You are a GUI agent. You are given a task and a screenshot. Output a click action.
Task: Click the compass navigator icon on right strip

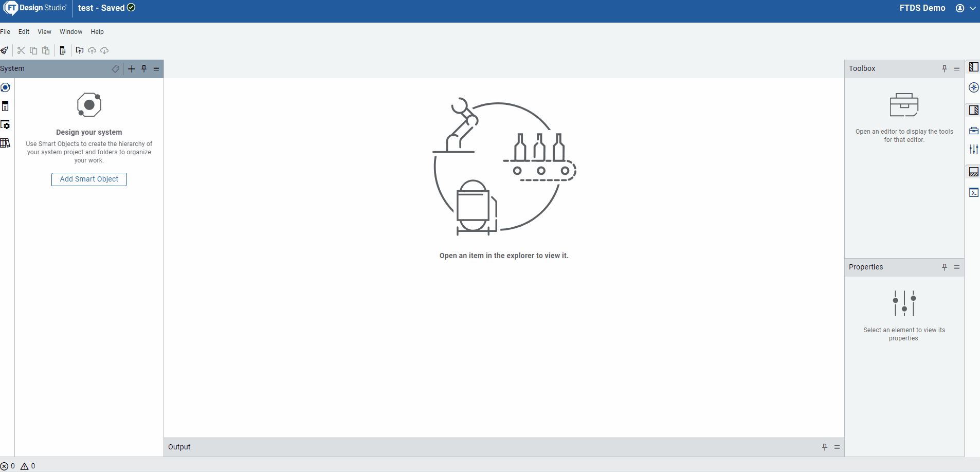[973, 87]
